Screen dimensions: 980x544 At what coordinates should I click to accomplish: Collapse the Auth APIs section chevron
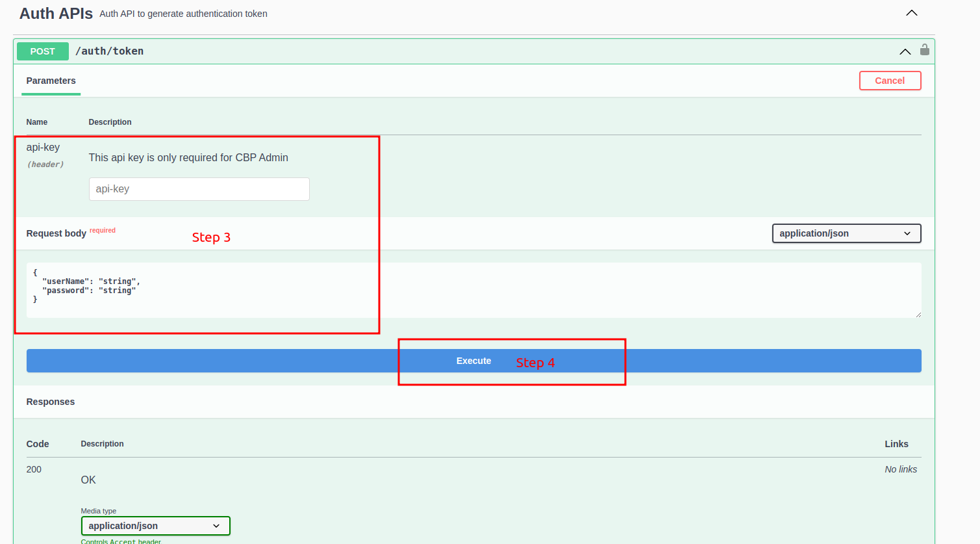coord(911,12)
